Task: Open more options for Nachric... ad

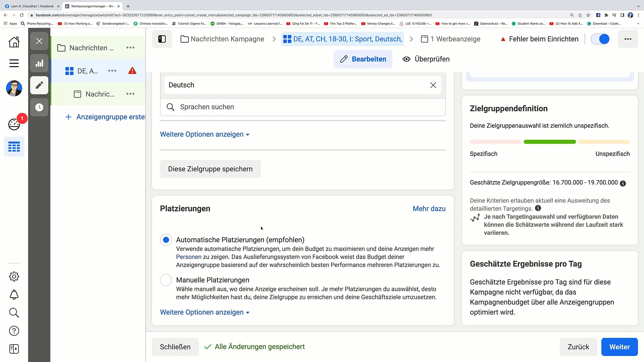Action: 130,94
